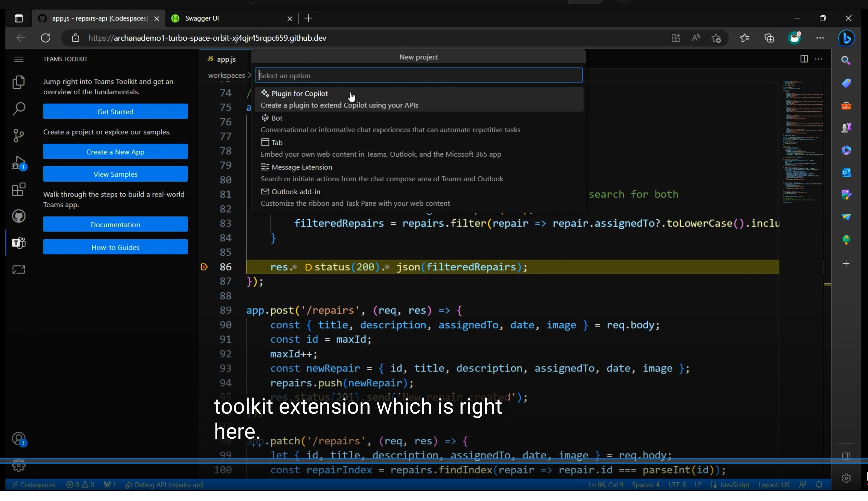Screen dimensions: 868x501
Task: Open Edge Favorites star icon
Action: click(745, 38)
